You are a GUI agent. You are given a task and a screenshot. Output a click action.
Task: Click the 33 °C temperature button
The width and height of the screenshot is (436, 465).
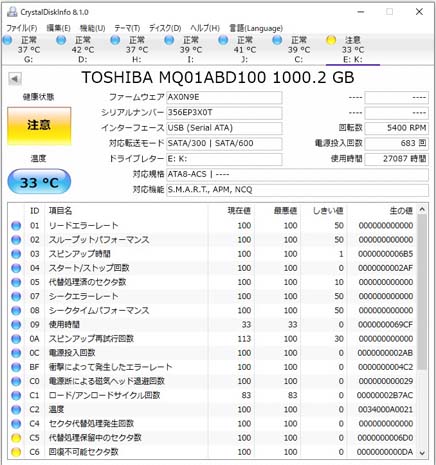click(39, 182)
